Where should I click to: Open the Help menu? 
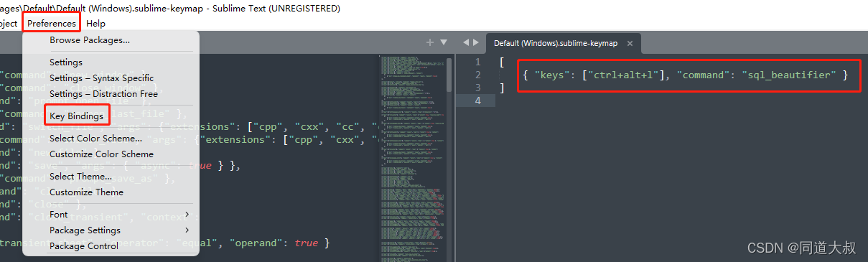point(95,24)
